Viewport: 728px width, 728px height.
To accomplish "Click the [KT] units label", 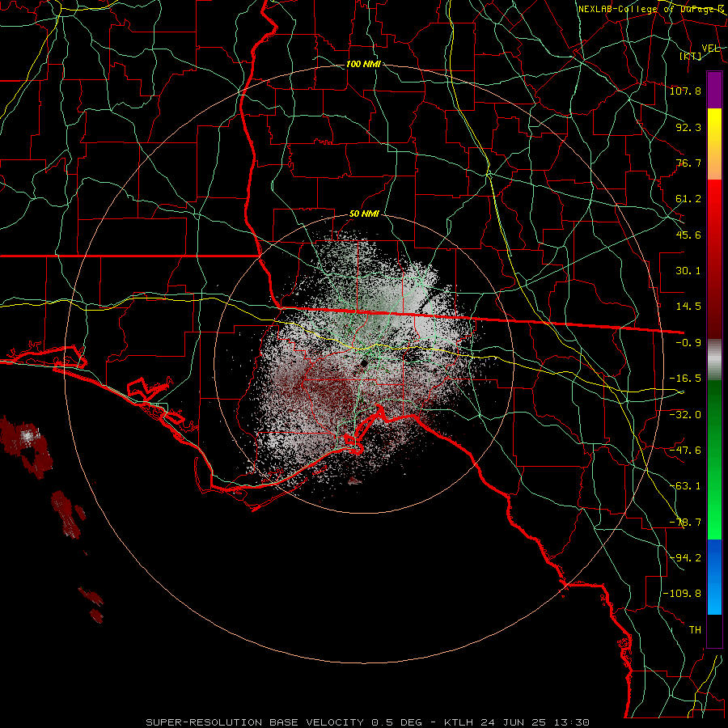I will pos(691,56).
